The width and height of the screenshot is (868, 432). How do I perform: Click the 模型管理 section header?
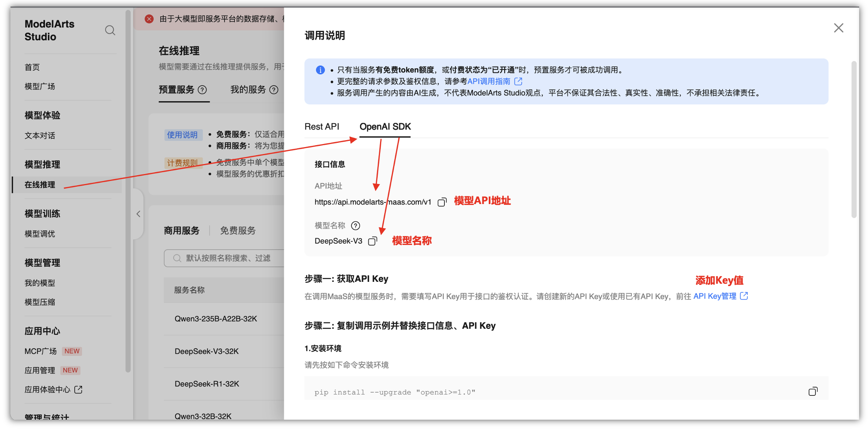tap(42, 263)
